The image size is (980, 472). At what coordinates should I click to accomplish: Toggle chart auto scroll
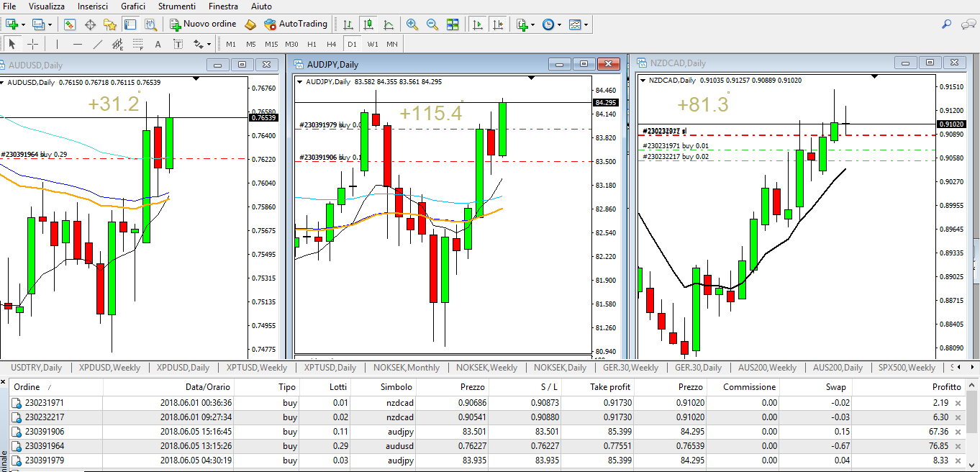pyautogui.click(x=477, y=24)
